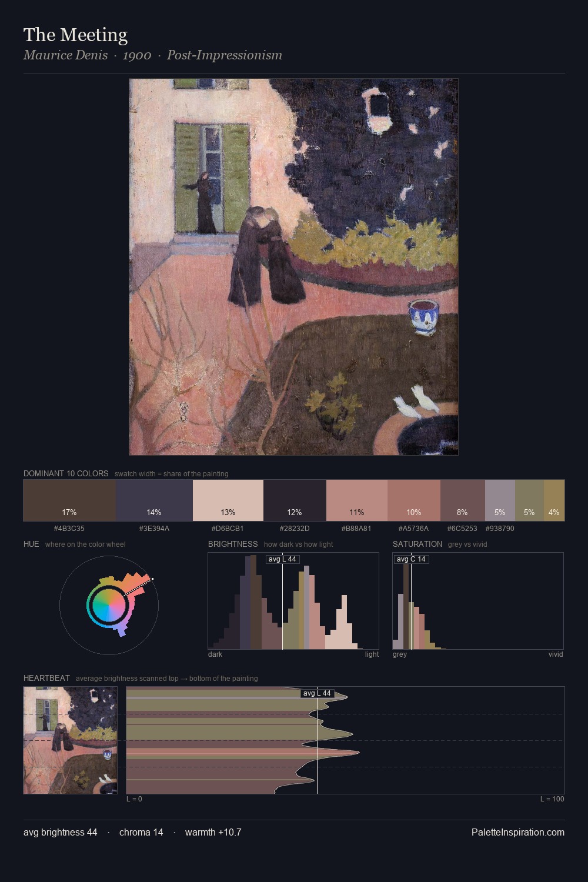Click hex code #4B3C35
588x882 pixels.
pyautogui.click(x=69, y=529)
